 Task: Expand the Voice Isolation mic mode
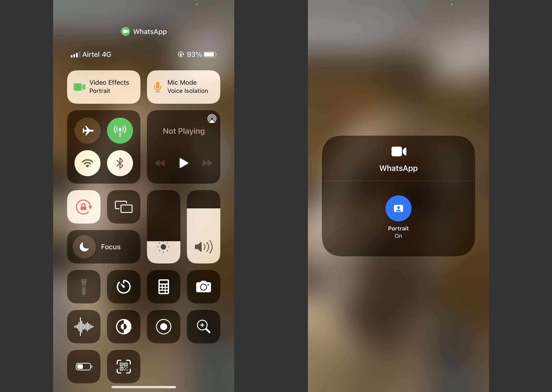183,87
